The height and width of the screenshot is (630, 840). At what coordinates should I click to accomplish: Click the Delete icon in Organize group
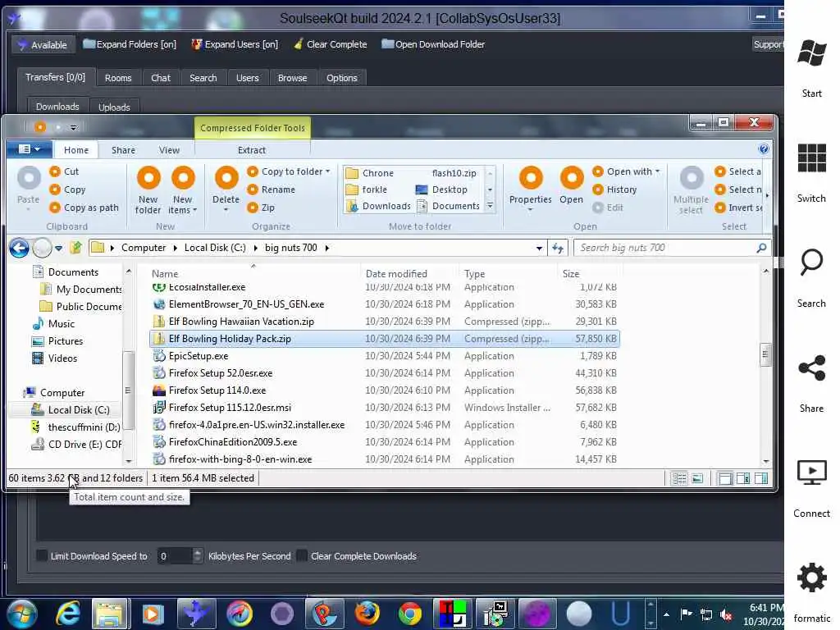tap(226, 178)
